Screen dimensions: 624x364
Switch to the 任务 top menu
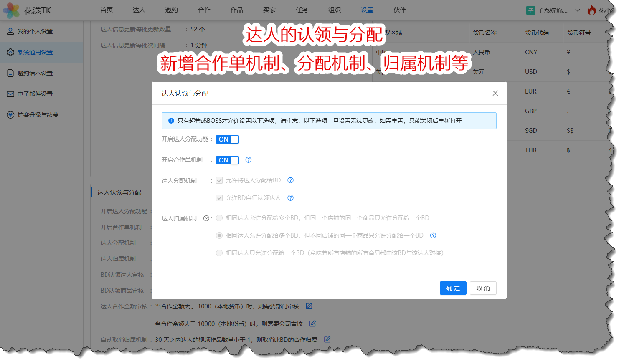point(302,10)
